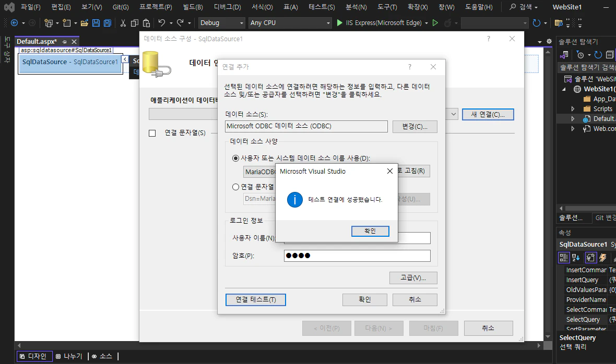Open the 도구(T) menu
This screenshot has width=616, height=364.
point(387,7)
